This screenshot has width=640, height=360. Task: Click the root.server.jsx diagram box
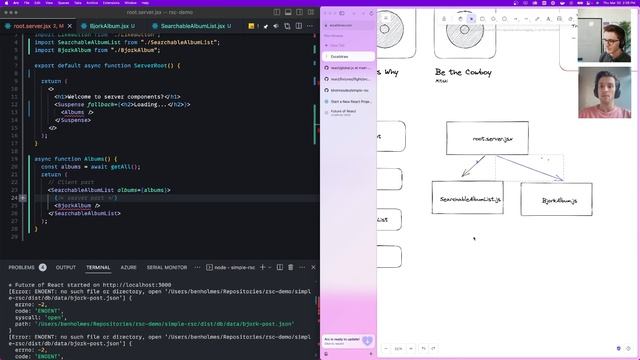point(487,138)
